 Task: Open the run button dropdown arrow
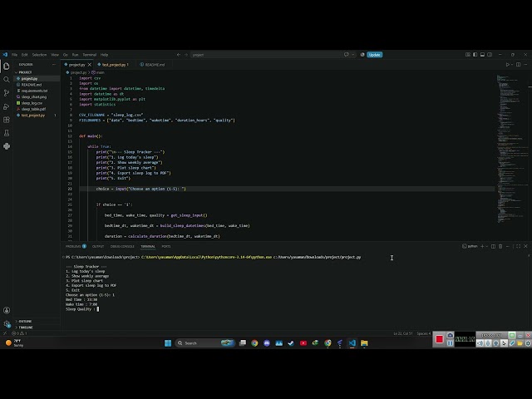[x=512, y=65]
